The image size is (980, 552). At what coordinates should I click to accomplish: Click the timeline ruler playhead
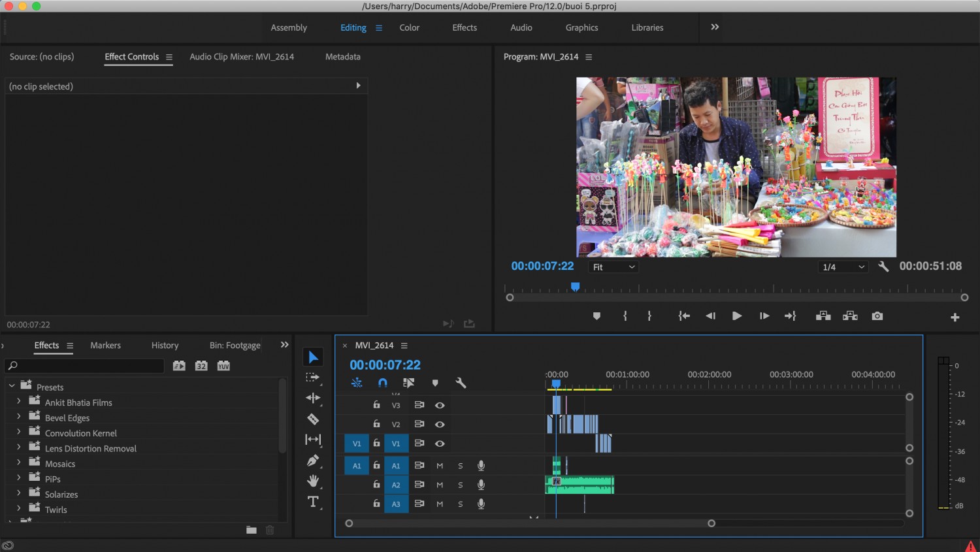(x=556, y=383)
